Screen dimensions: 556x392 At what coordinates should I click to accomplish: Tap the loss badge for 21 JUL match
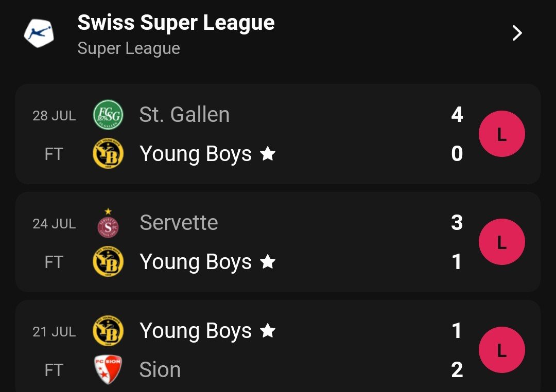coord(502,350)
